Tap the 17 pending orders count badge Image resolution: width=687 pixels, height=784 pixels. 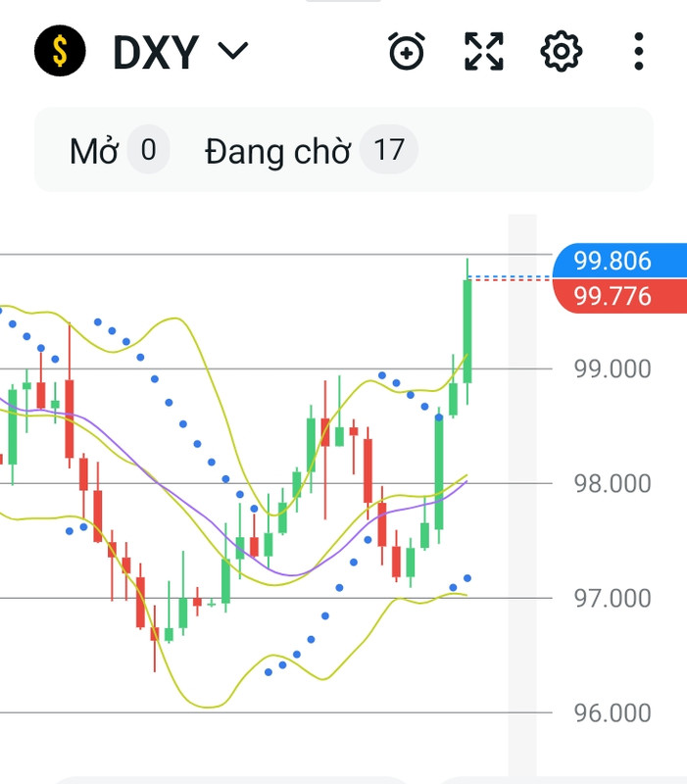[x=388, y=150]
